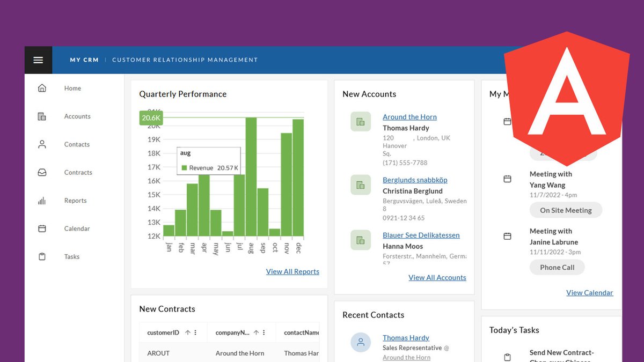This screenshot has width=644, height=362.
Task: Click the View All Accounts link
Action: 437,277
